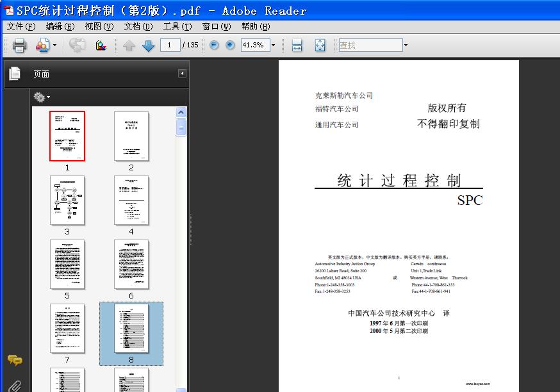Viewport: 560px width, 392px height.
Task: Click the fit width scrolling icon
Action: (x=297, y=45)
